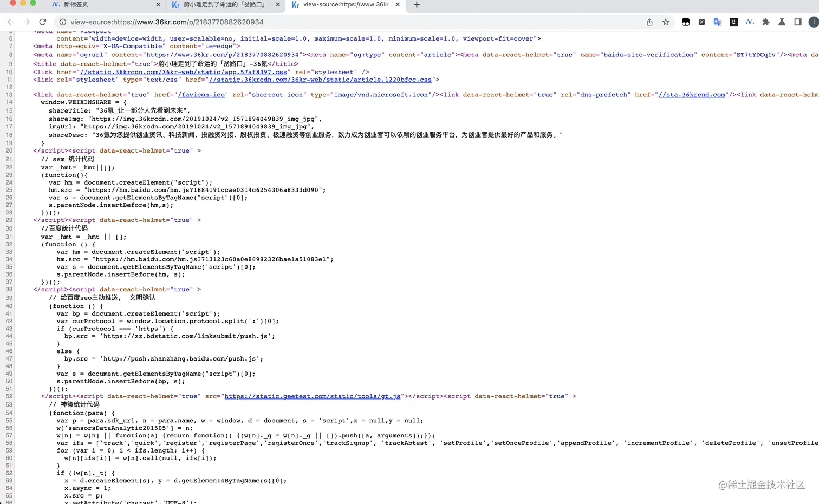This screenshot has height=504, width=819.
Task: Click the shareImg URL line
Action: [x=185, y=119]
